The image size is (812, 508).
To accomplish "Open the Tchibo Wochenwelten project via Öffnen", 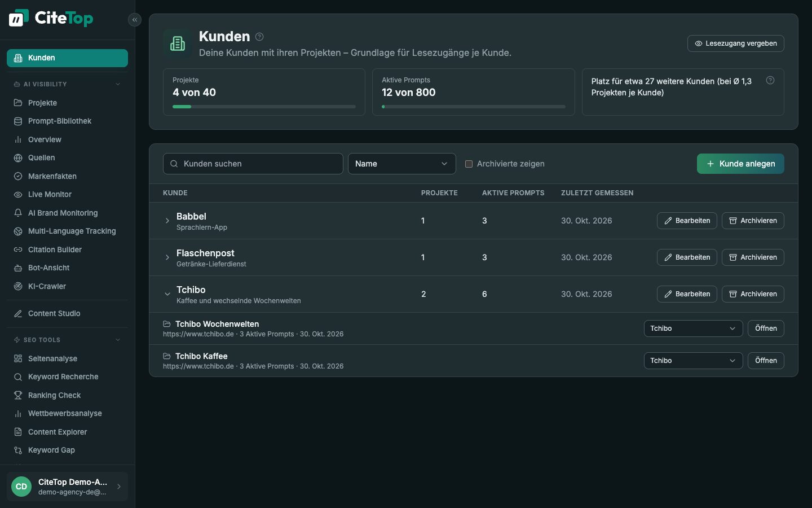I will pyautogui.click(x=766, y=329).
